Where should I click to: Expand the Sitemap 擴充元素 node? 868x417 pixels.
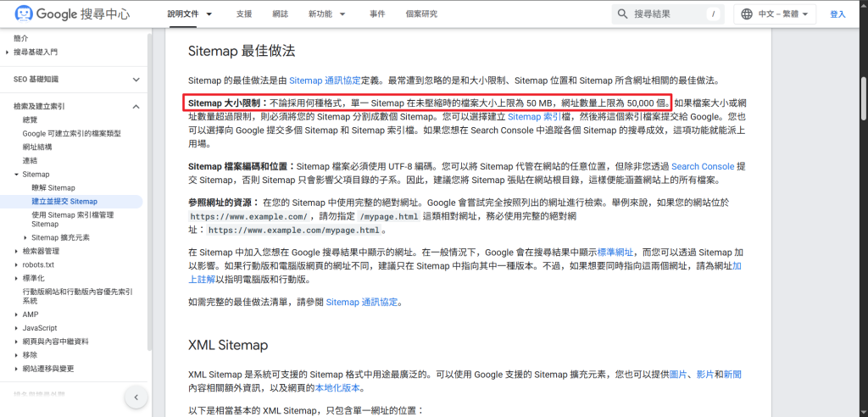[x=25, y=237]
